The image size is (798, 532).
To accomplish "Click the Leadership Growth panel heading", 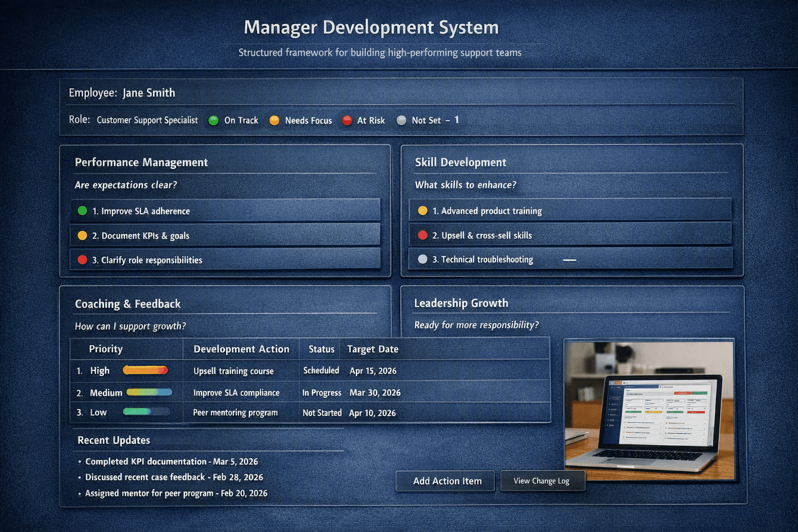I will [461, 303].
